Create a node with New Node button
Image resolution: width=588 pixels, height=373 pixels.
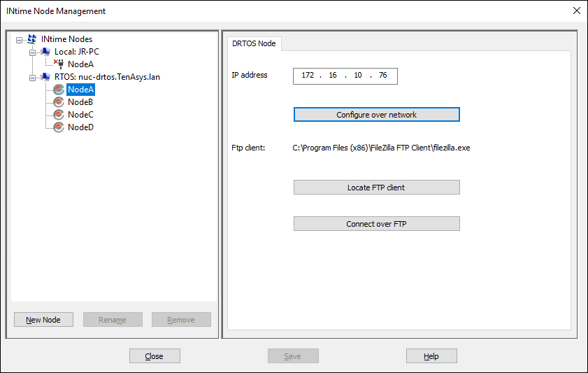click(x=43, y=320)
